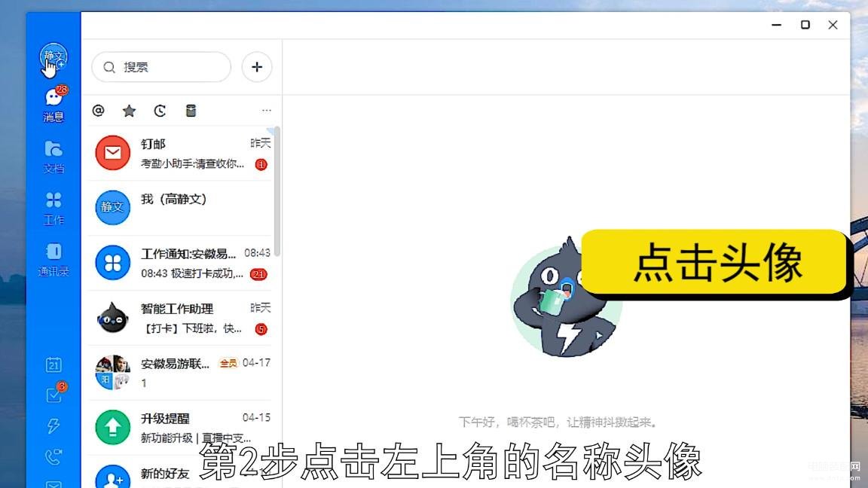Image resolution: width=868 pixels, height=488 pixels.
Task: Open the 智能工作助理 conversation
Action: (x=181, y=318)
